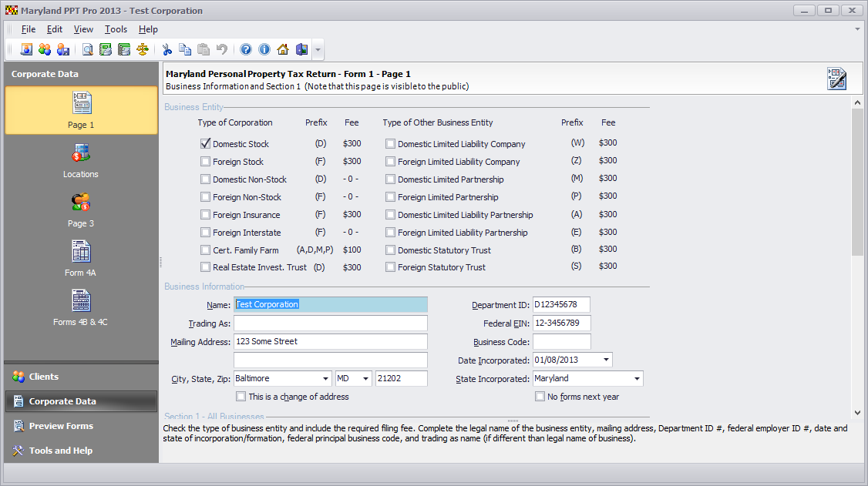Switch to the Preview Forms navigation pane
Image resolution: width=868 pixels, height=486 pixels.
(81, 426)
